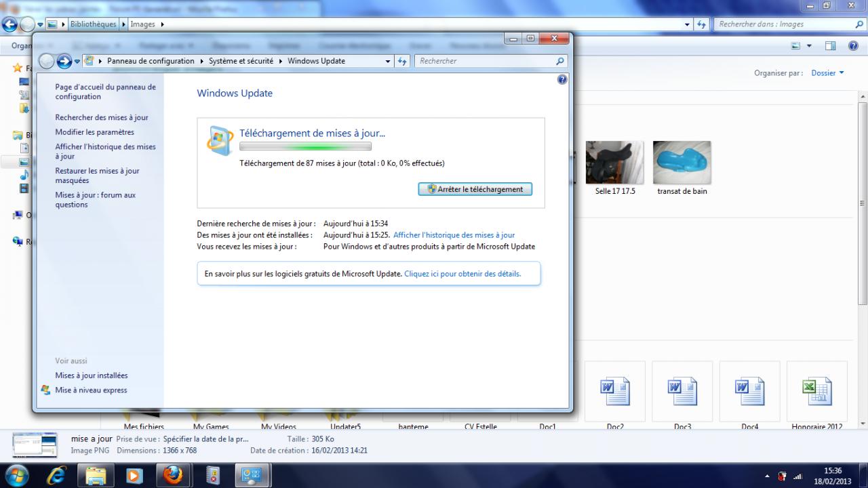Open 'Afficher l'historique des mises à jour' link in main pane
868x488 pixels.
(454, 235)
